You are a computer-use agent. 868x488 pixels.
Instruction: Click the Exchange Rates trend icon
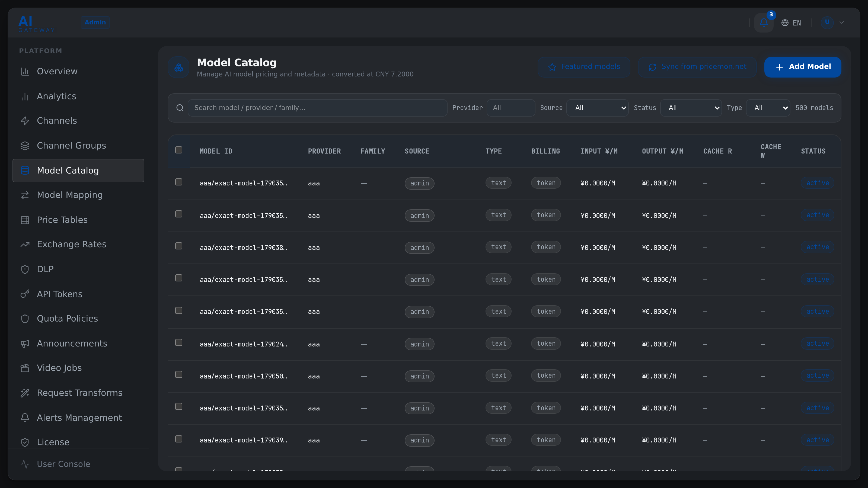tap(25, 245)
